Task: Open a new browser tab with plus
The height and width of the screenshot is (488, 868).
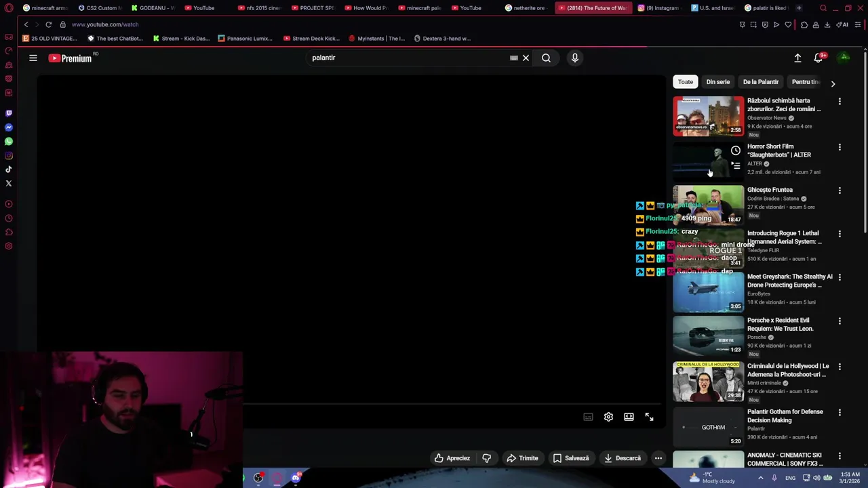Action: (799, 8)
